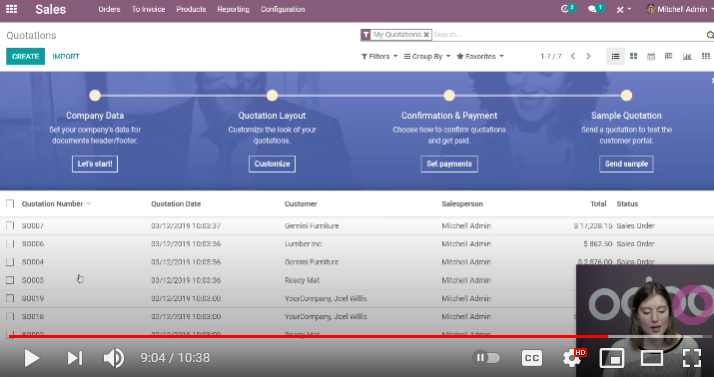Open the Reporting menu

tap(233, 9)
